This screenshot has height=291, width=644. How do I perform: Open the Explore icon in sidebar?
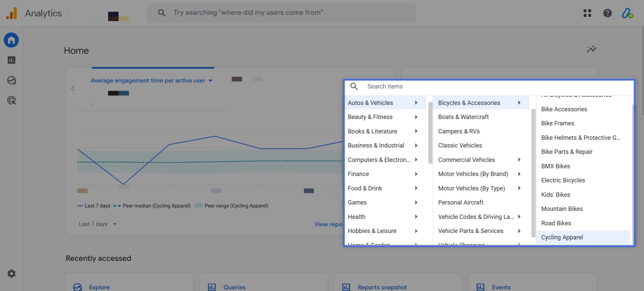[x=11, y=80]
